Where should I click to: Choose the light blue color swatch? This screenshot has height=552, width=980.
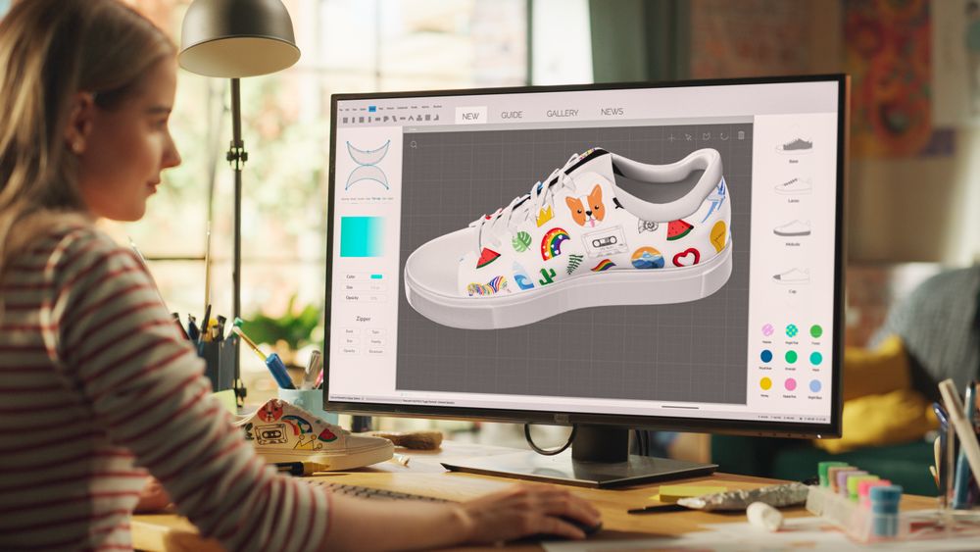click(815, 385)
